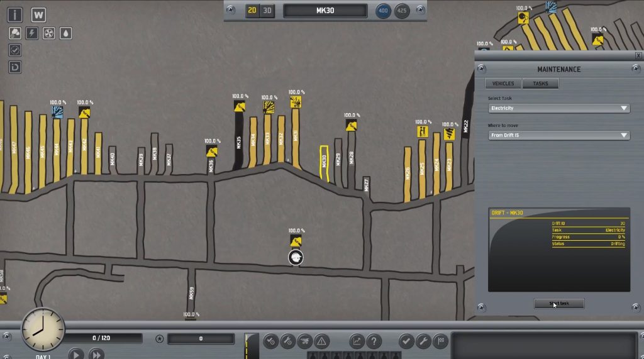Open maintenance with the wrench icon
This screenshot has height=359, width=644.
click(x=423, y=341)
